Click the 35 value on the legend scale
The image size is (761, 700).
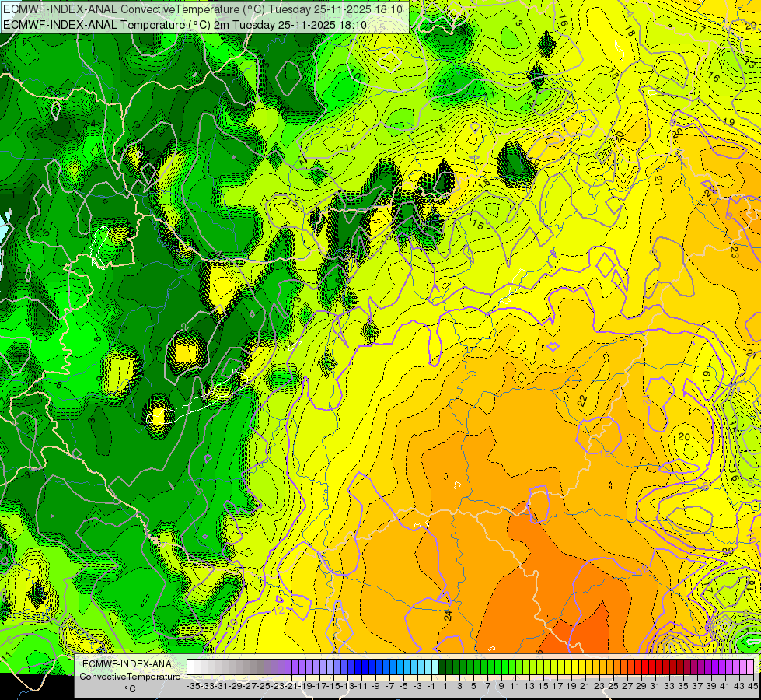point(682,686)
